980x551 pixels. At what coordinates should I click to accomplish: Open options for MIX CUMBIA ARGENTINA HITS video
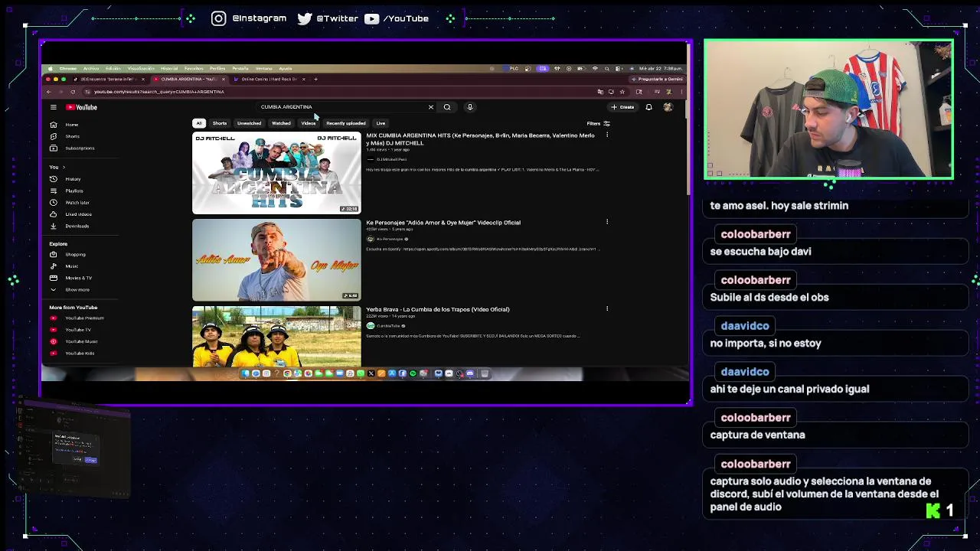[x=607, y=135]
